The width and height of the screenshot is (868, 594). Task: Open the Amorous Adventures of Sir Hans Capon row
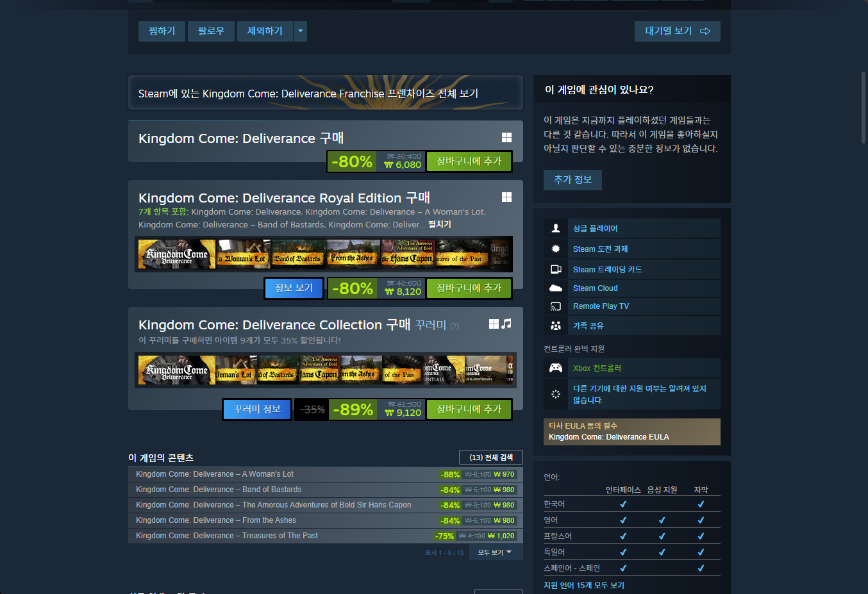(326, 505)
